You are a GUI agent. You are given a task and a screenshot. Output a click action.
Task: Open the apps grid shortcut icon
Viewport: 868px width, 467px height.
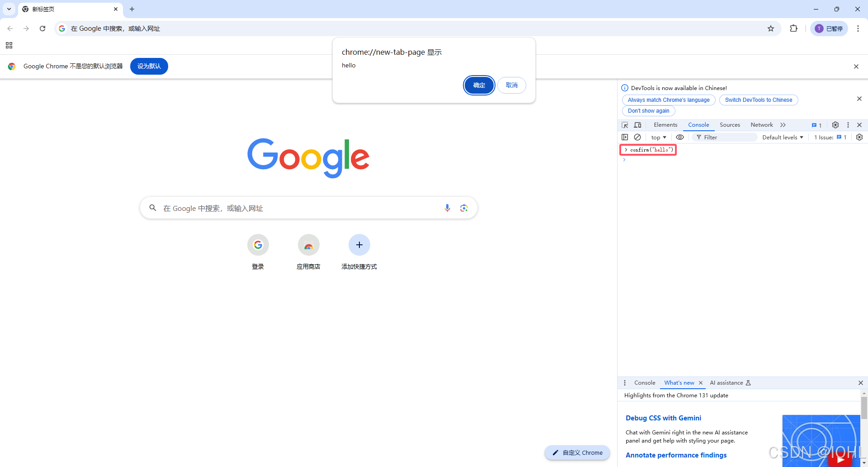tap(9, 45)
